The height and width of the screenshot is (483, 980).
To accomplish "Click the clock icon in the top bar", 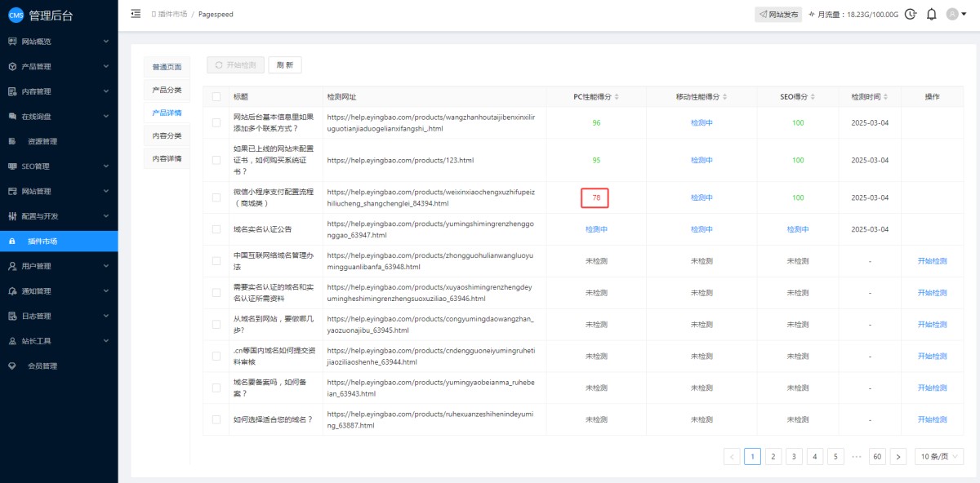I will (x=910, y=14).
